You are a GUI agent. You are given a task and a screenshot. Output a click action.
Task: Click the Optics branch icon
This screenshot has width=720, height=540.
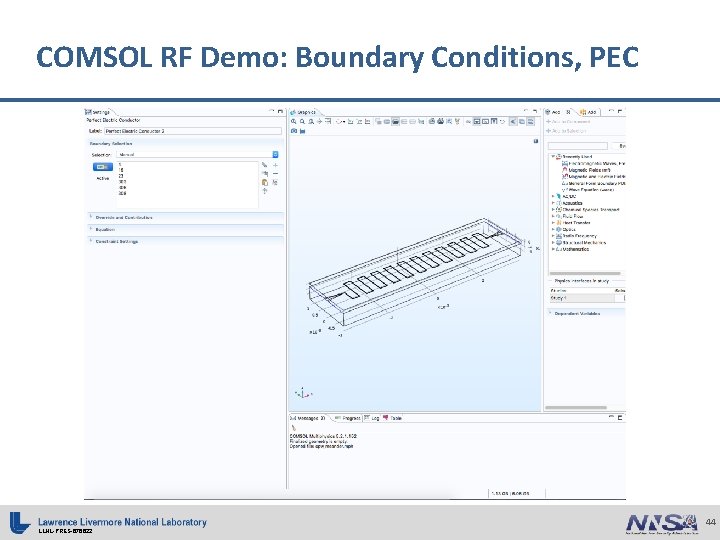[559, 229]
